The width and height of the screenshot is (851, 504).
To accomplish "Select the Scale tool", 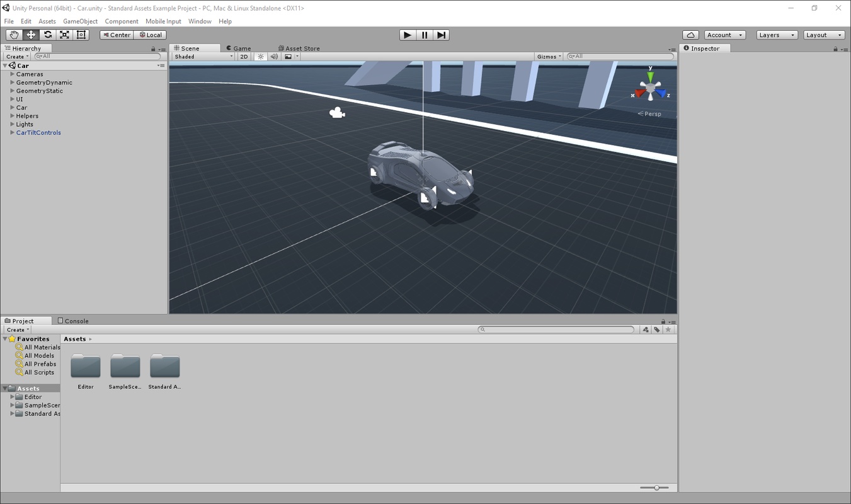I will point(64,35).
